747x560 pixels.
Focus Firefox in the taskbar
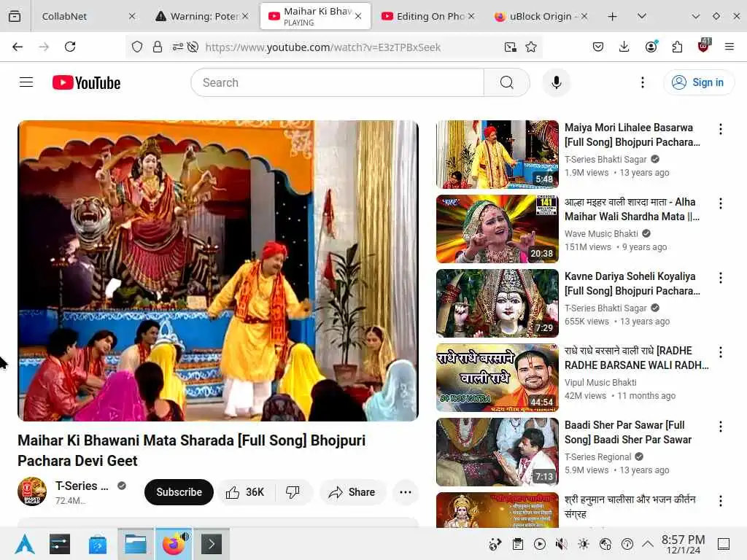(174, 544)
